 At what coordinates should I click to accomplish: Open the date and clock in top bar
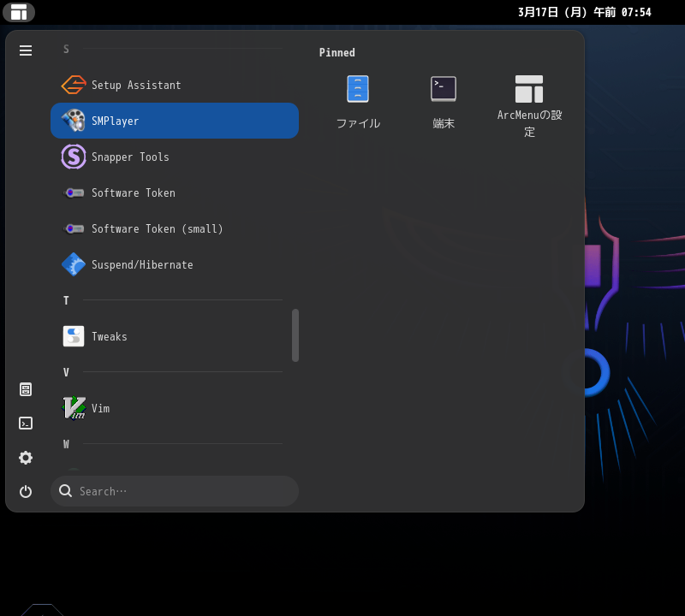(584, 12)
